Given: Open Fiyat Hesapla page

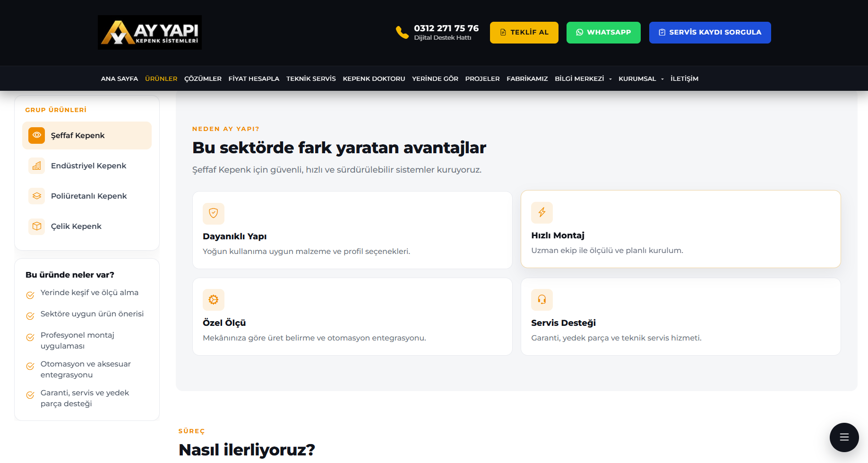Looking at the screenshot, I should pos(254,79).
